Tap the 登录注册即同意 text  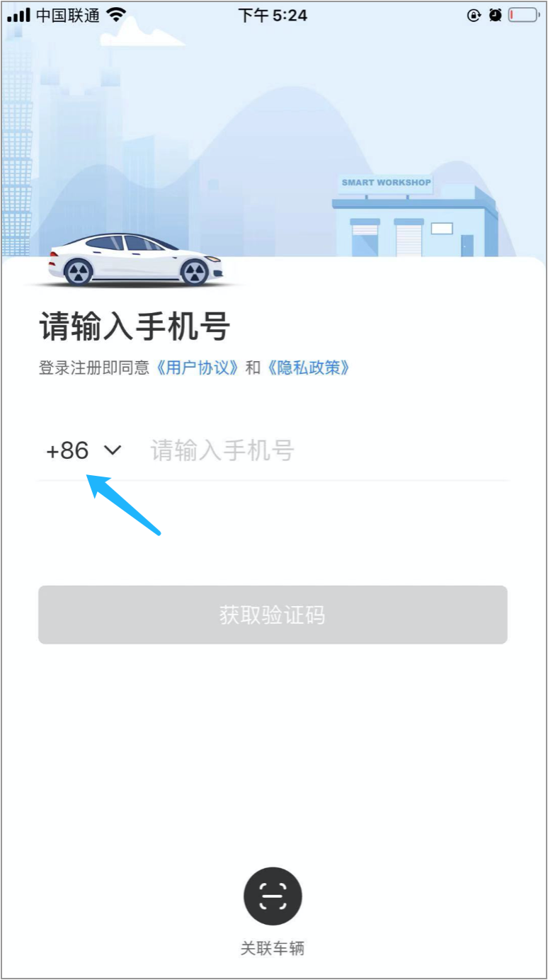click(x=94, y=367)
